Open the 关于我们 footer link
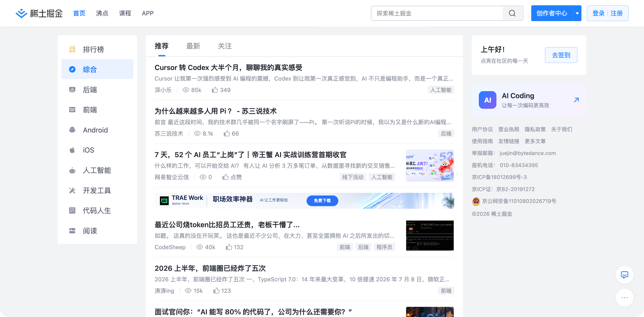This screenshot has width=644, height=317. pyautogui.click(x=561, y=129)
